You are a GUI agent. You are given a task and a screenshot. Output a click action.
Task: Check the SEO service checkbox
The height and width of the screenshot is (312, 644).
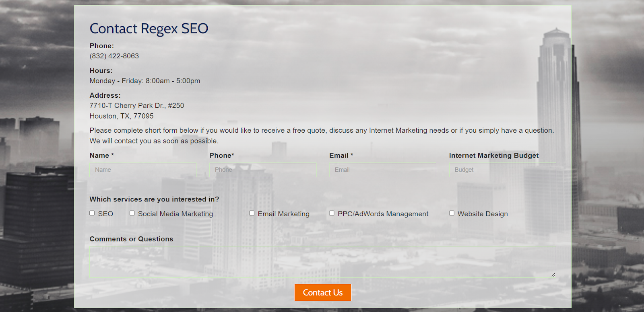coord(92,213)
